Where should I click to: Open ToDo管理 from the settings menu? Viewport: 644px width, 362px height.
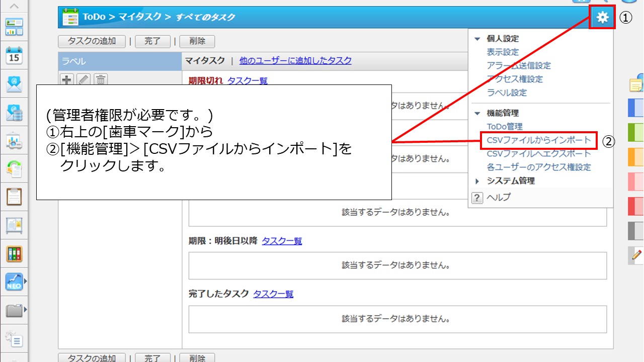pos(505,127)
